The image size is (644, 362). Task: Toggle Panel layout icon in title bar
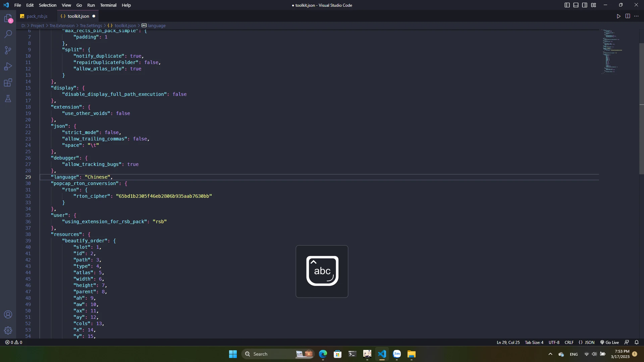pyautogui.click(x=576, y=5)
